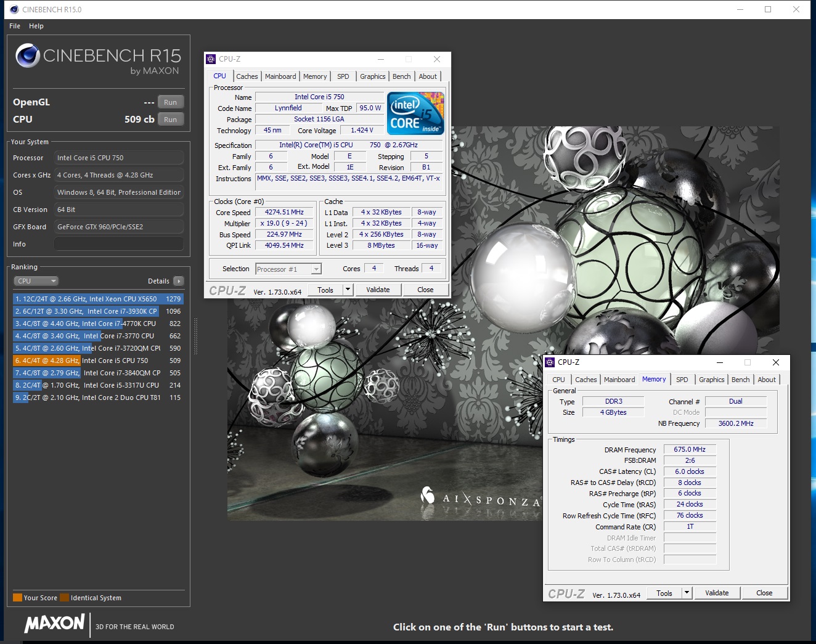Switch to Bench tab in memory CPU-Z window
The height and width of the screenshot is (644, 816).
point(740,380)
